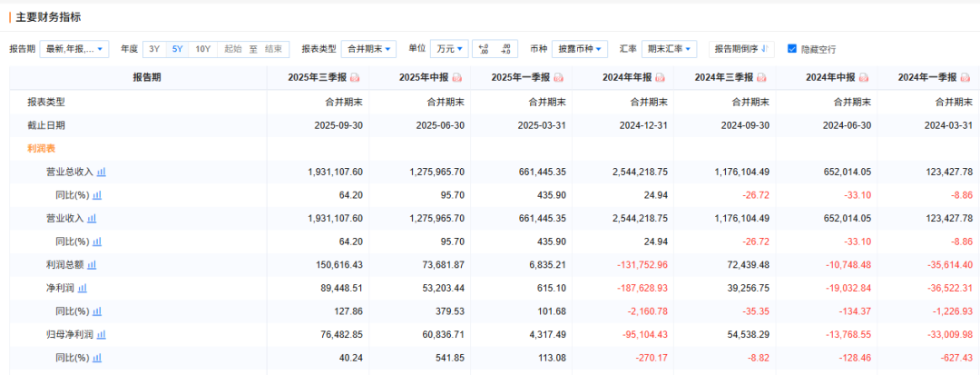Select 5Y year range
The width and height of the screenshot is (980, 375).
point(178,49)
